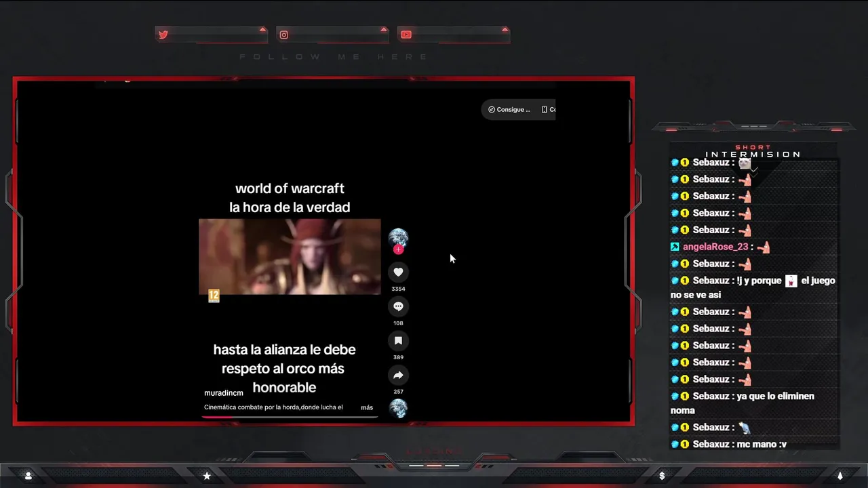
Task: Click chat message 'mc mano :v'
Action: (x=762, y=444)
